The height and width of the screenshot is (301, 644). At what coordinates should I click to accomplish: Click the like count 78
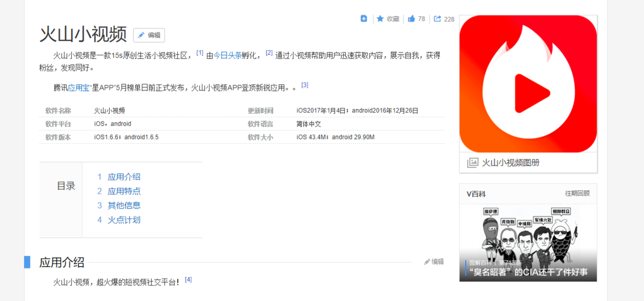[421, 19]
